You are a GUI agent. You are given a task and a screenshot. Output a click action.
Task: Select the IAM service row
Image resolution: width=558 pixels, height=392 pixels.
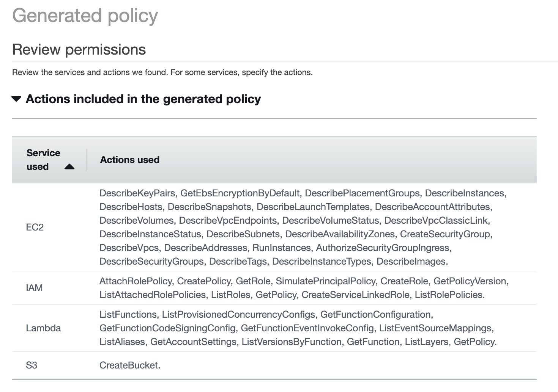35,288
